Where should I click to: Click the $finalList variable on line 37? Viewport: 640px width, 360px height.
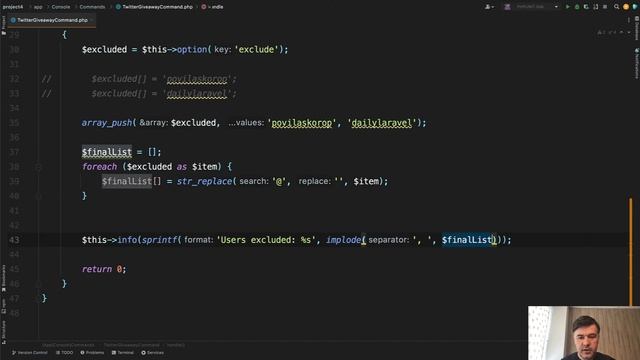(x=107, y=152)
